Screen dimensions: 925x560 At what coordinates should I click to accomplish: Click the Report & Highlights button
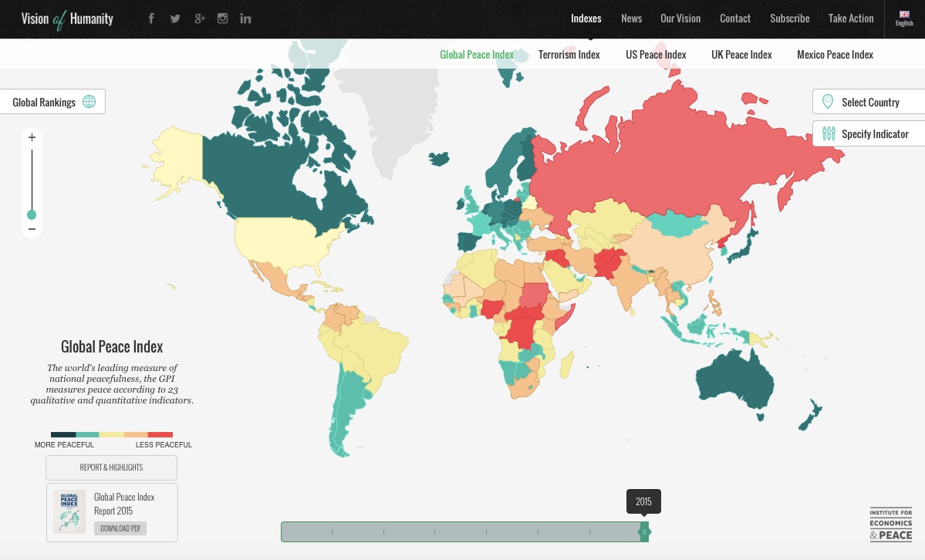(111, 467)
